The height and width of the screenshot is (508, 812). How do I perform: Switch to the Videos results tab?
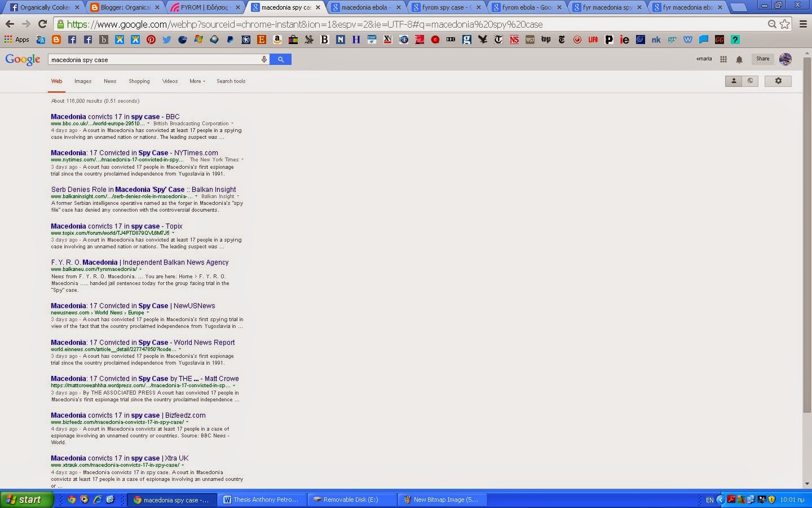pyautogui.click(x=170, y=81)
